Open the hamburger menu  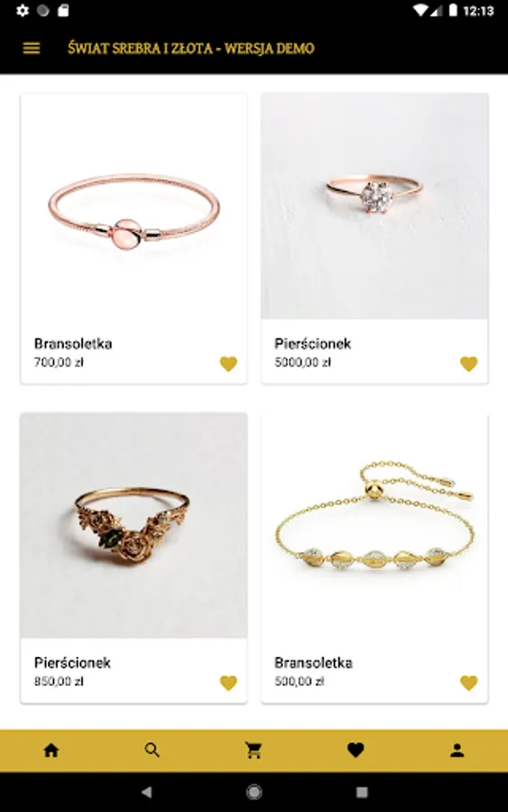tap(32, 48)
